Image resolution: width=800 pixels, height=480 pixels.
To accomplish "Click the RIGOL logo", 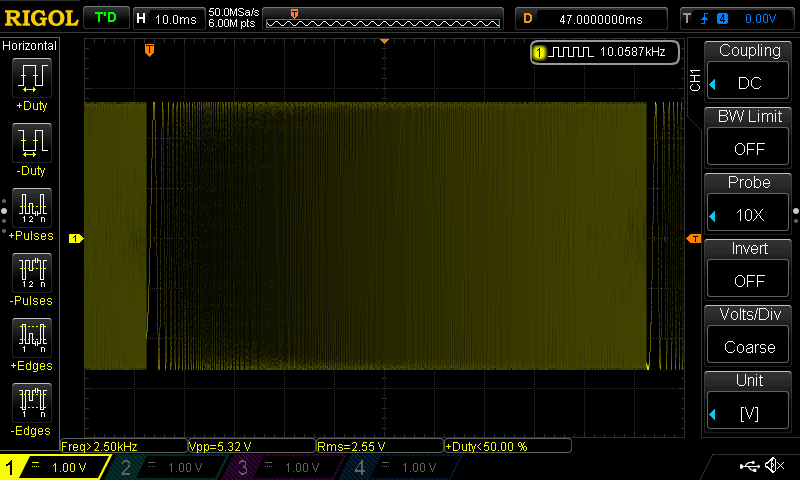I will pyautogui.click(x=40, y=18).
